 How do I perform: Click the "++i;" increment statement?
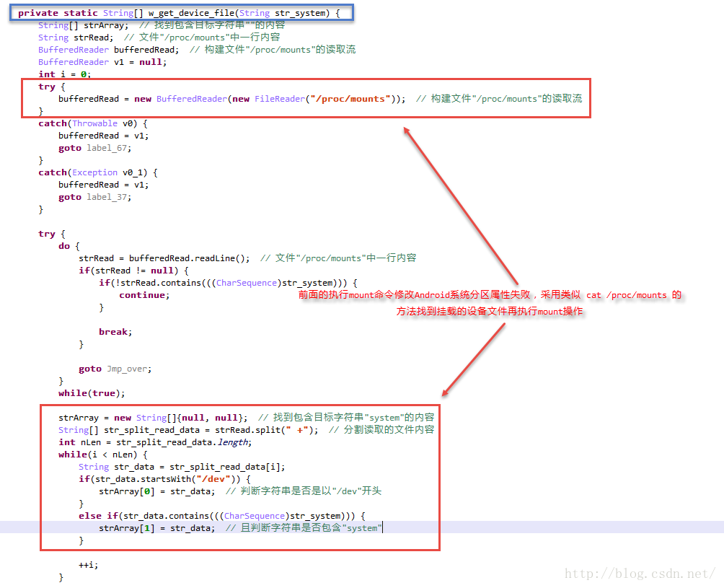tap(89, 564)
